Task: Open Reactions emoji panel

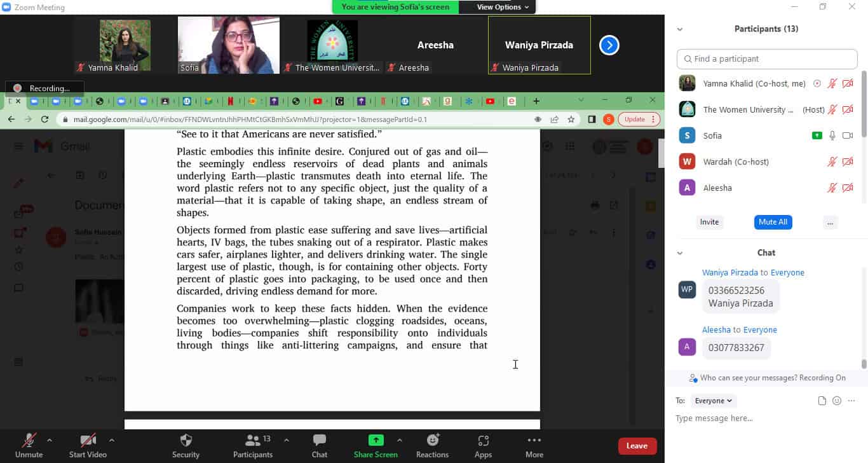Action: pyautogui.click(x=432, y=441)
